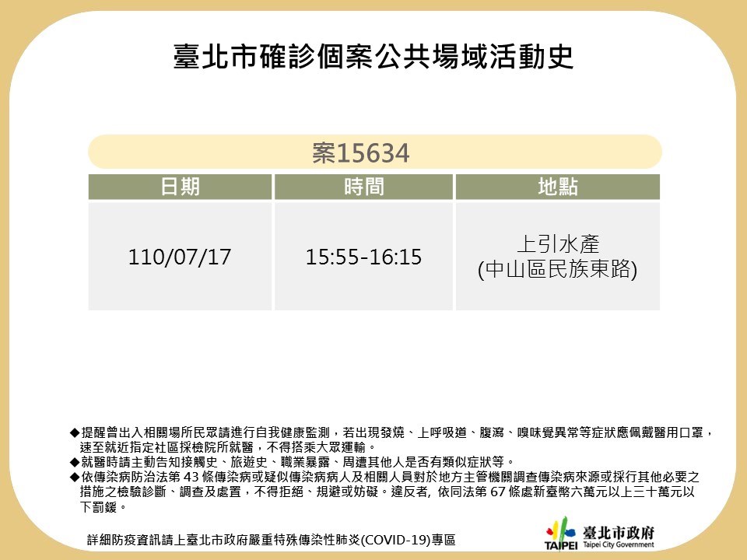Viewport: 747px width, 560px height.
Task: Click the 地點 column header
Action: pyautogui.click(x=557, y=187)
